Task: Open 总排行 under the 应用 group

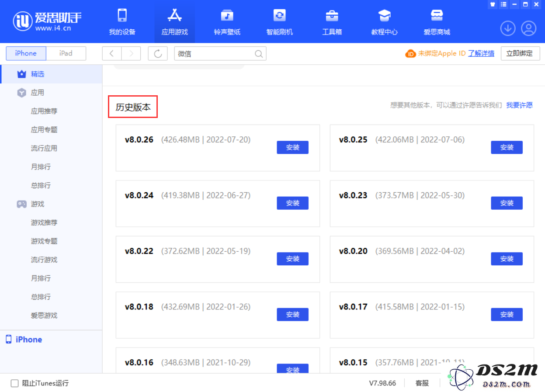Action: tap(41, 185)
